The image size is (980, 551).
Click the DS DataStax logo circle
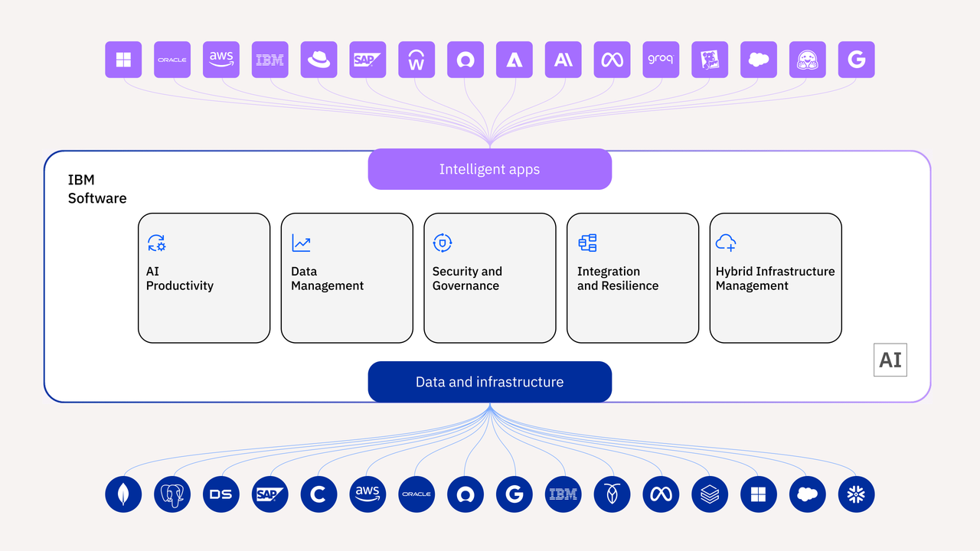tap(221, 494)
